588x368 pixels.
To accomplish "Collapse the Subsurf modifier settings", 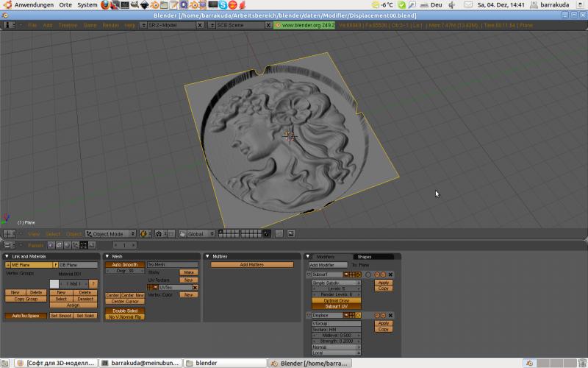I will (309, 275).
